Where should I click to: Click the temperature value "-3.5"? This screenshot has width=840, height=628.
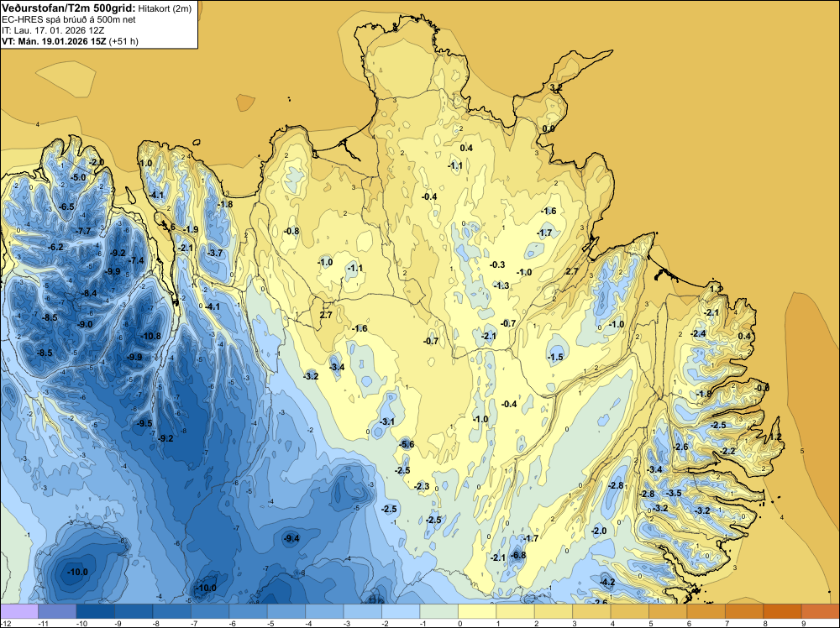point(674,494)
